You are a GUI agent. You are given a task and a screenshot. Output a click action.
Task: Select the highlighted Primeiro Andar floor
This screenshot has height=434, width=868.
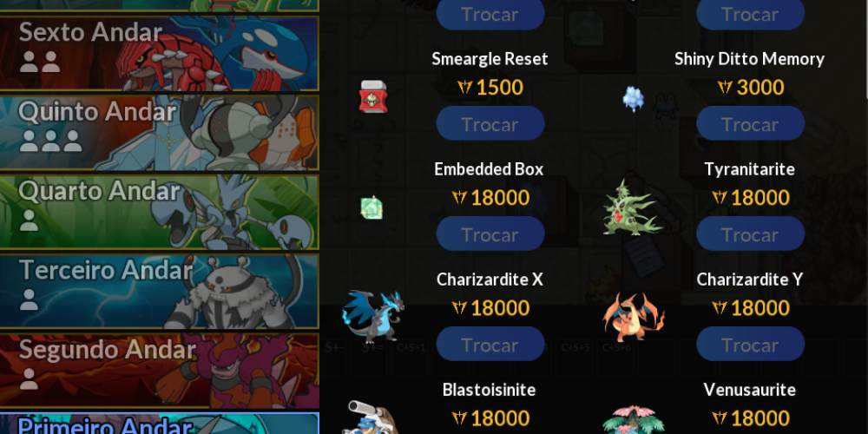[160, 424]
